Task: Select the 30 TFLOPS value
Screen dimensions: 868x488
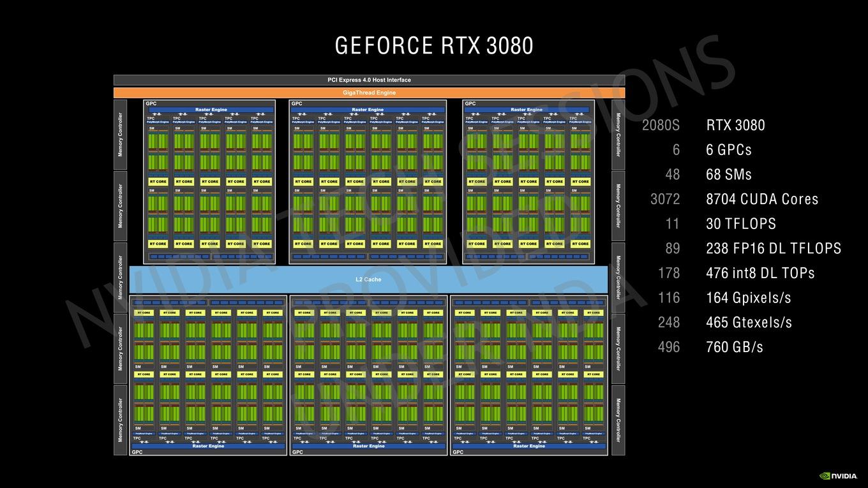Action: [x=741, y=224]
